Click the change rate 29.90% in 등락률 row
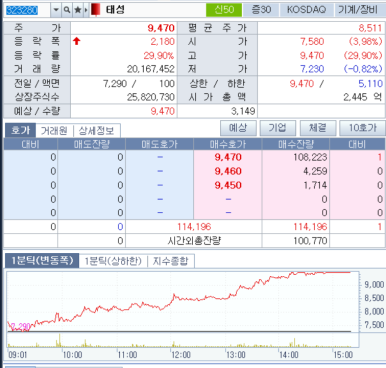This screenshot has height=368, width=386. coord(159,55)
